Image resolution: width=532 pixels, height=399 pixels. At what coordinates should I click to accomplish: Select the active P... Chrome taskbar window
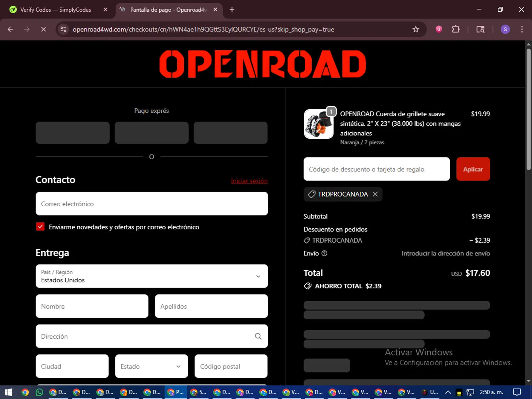tap(176, 392)
